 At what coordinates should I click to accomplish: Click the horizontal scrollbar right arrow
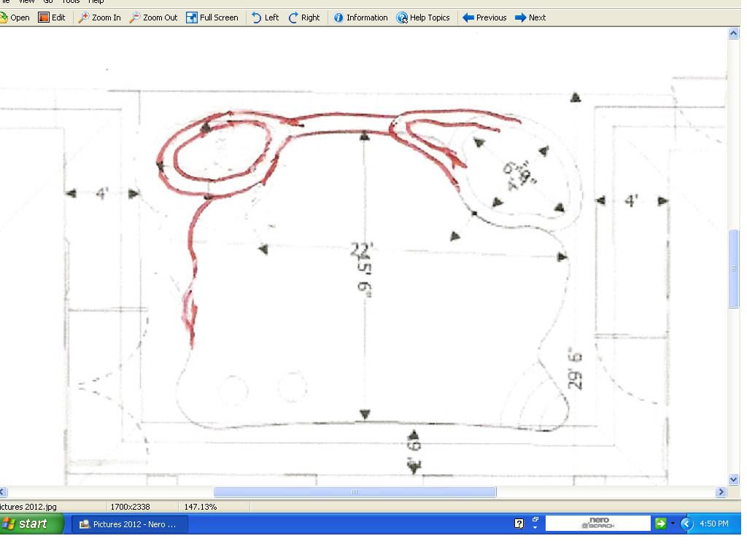(721, 492)
